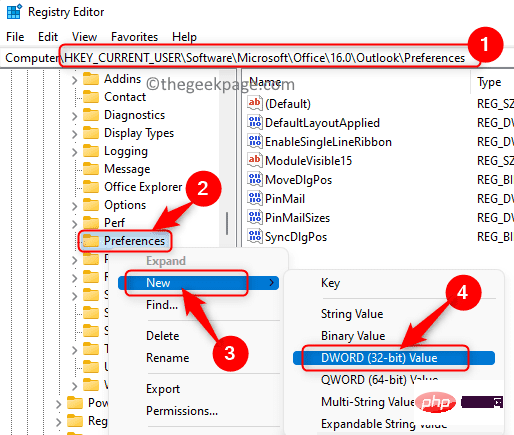Select the EnableSingleLineRibbon value name
514x435 pixels.
coord(328,142)
